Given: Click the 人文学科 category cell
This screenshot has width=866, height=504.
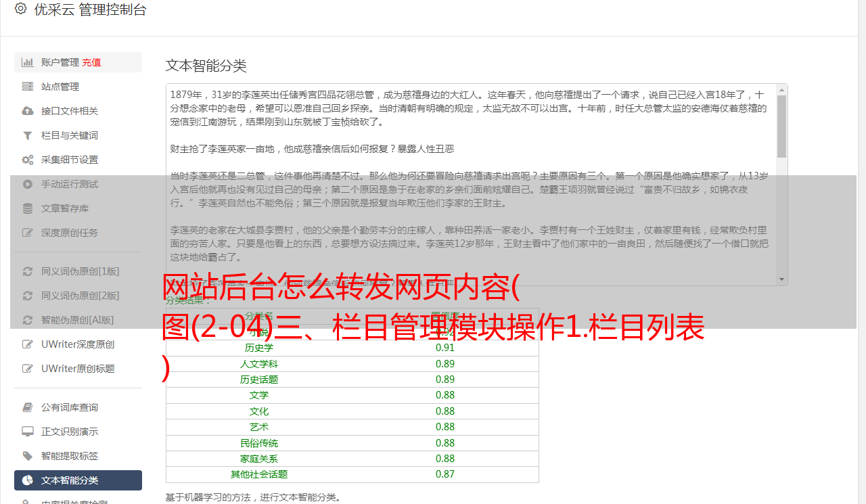Looking at the screenshot, I should click(259, 364).
